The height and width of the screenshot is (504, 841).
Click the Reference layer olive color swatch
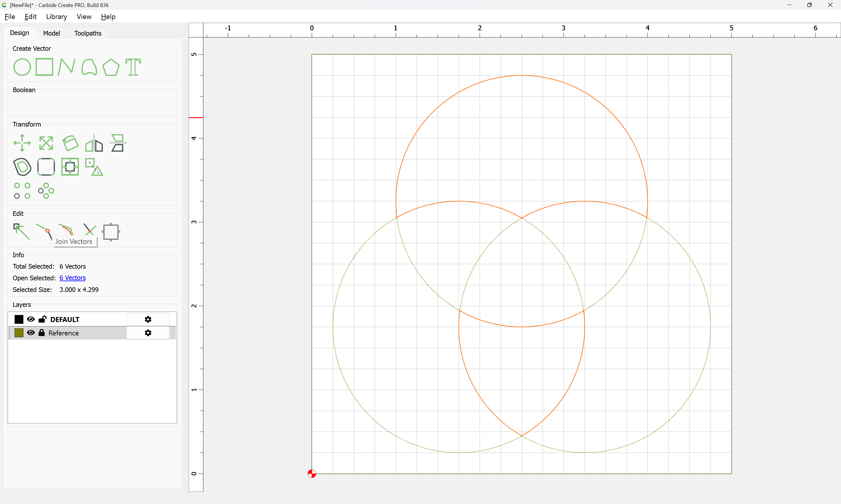point(19,333)
